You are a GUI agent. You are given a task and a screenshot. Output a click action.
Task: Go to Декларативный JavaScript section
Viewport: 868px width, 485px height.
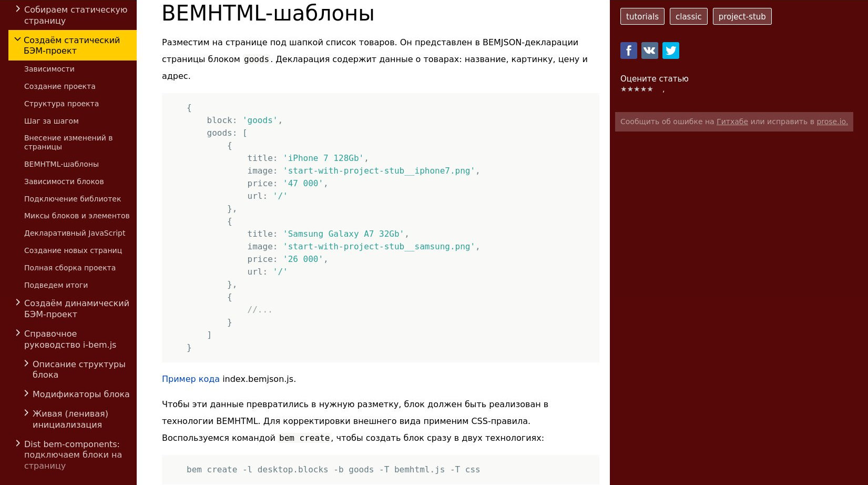click(x=75, y=233)
